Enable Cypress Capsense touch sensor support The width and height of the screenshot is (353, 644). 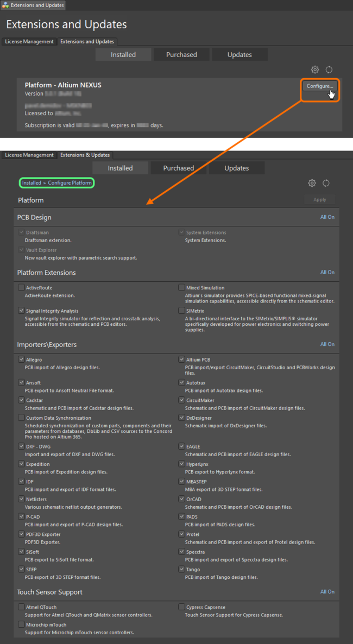[x=181, y=607]
